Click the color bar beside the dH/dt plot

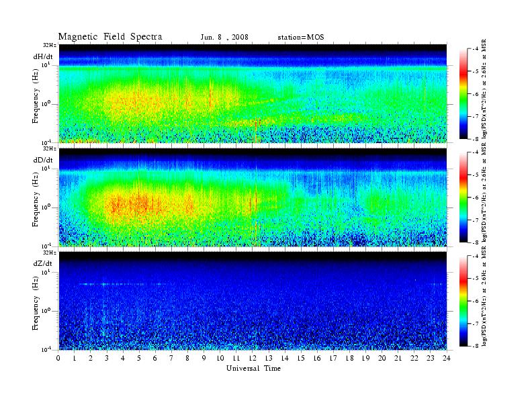tap(463, 94)
